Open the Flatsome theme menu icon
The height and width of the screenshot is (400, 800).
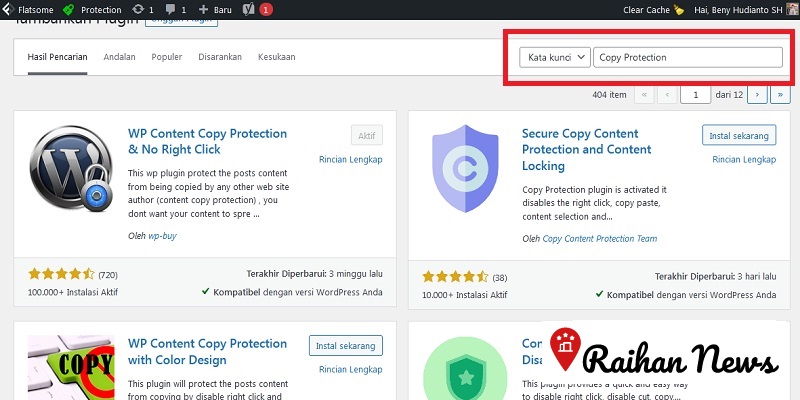(x=8, y=9)
